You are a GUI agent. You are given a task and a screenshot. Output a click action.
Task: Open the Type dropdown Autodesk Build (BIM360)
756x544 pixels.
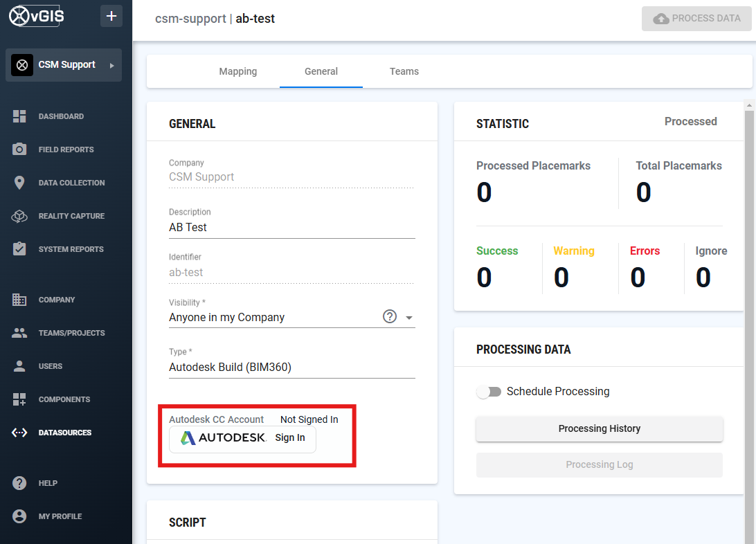(291, 367)
